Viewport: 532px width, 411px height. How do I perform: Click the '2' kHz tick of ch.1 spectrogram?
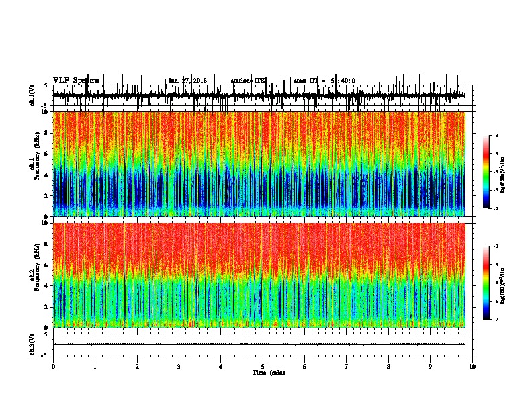(x=47, y=196)
